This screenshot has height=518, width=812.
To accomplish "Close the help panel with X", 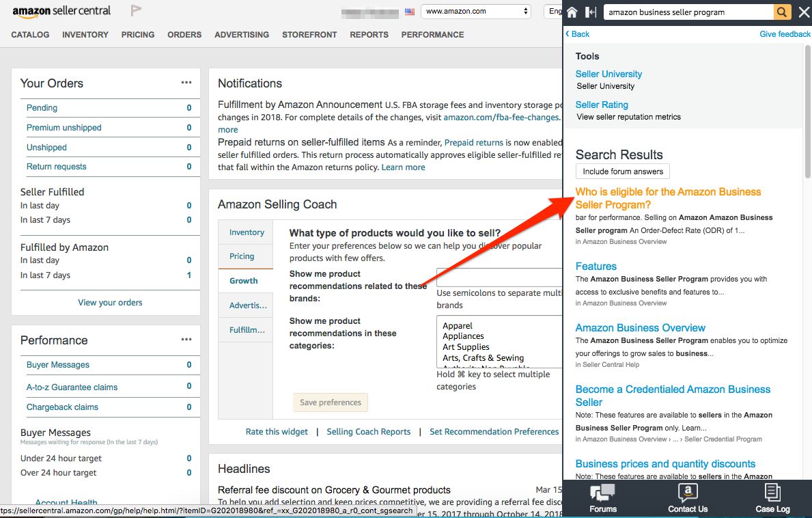I will click(804, 12).
